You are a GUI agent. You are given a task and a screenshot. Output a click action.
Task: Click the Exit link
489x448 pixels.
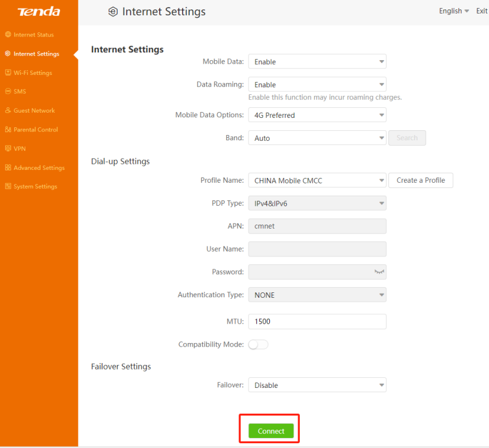[481, 11]
